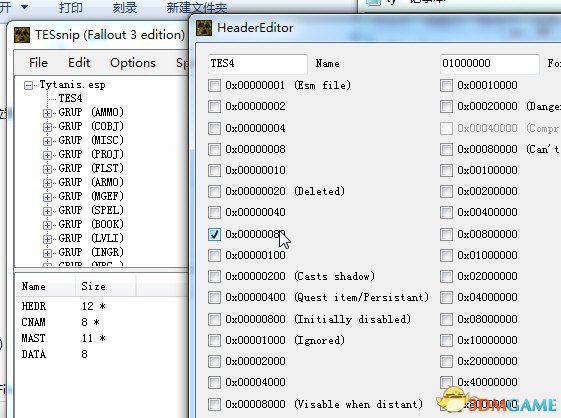Enable the Visable when distant checkbox
Image resolution: width=561 pixels, height=418 pixels.
point(214,404)
